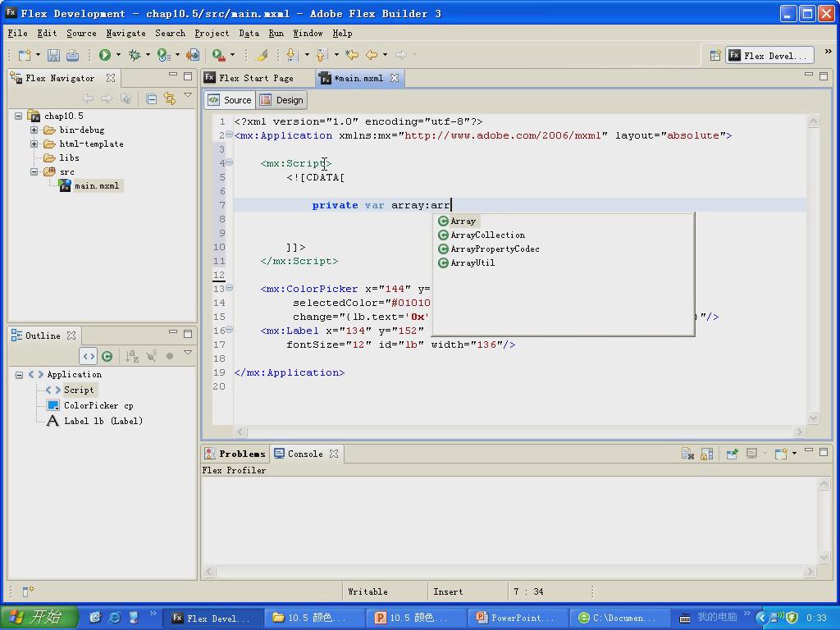Click the ColorPicker icon in Outline
Image resolution: width=840 pixels, height=630 pixels.
tap(53, 405)
